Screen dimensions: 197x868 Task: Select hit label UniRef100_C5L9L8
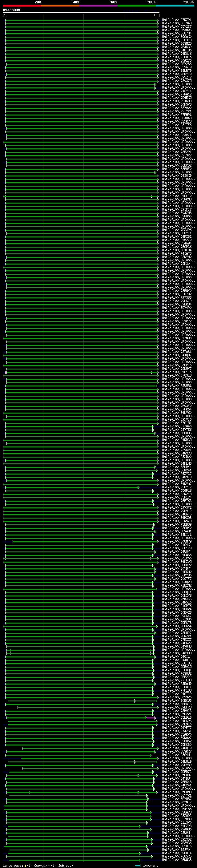pyautogui.click(x=176, y=718)
